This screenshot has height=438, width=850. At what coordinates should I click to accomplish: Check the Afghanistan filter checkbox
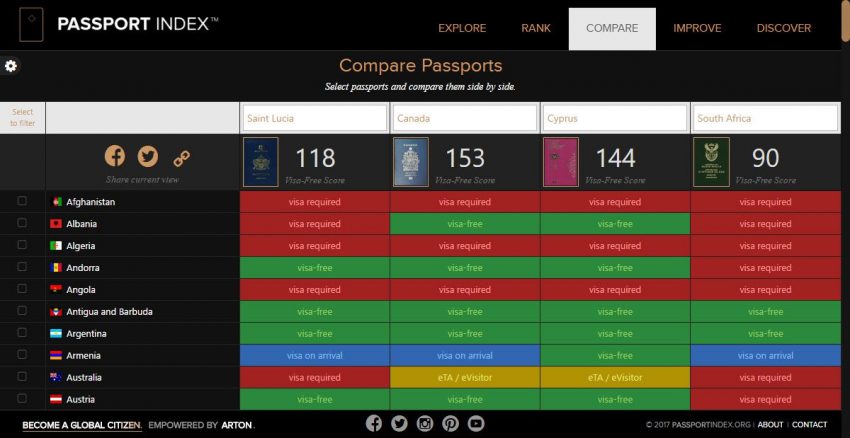click(x=22, y=202)
